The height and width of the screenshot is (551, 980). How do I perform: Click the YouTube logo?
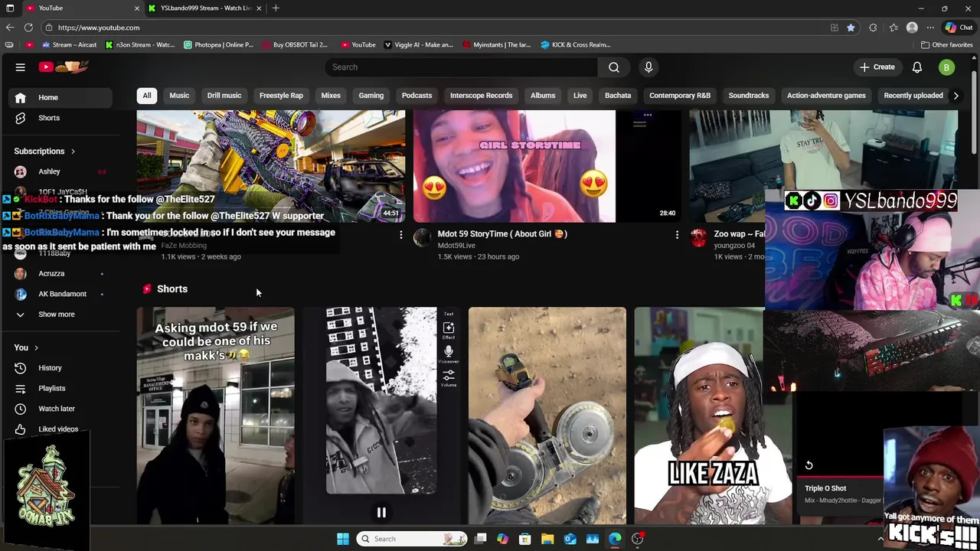pyautogui.click(x=64, y=67)
